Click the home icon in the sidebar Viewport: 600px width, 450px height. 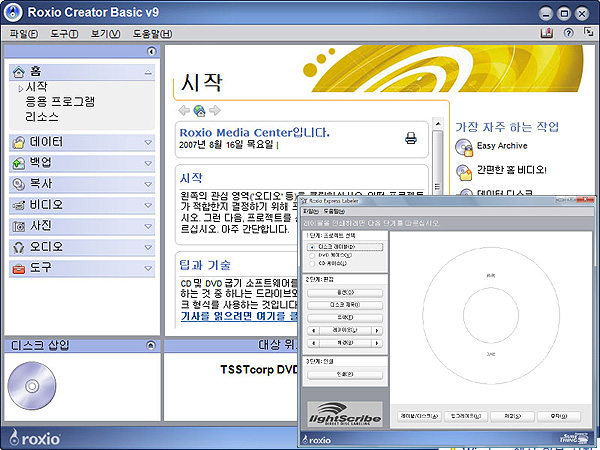pos(18,72)
